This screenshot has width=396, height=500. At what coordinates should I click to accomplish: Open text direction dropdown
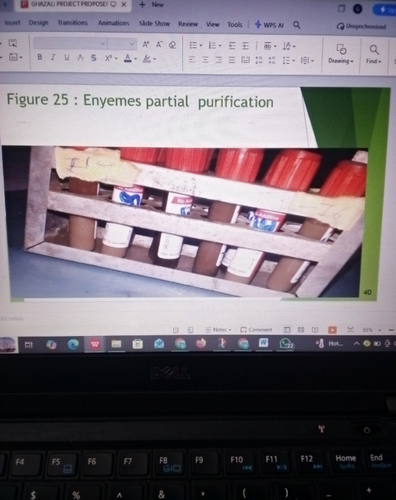[275, 46]
